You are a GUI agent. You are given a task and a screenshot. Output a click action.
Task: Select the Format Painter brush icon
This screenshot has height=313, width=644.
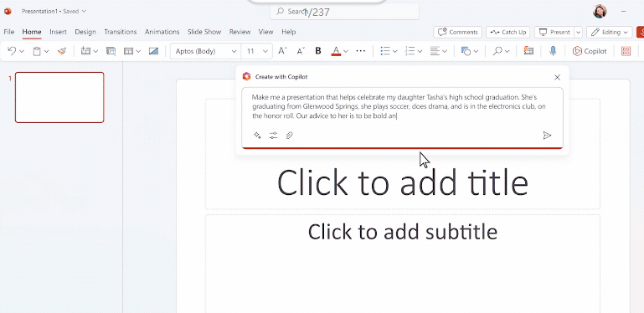click(x=62, y=51)
